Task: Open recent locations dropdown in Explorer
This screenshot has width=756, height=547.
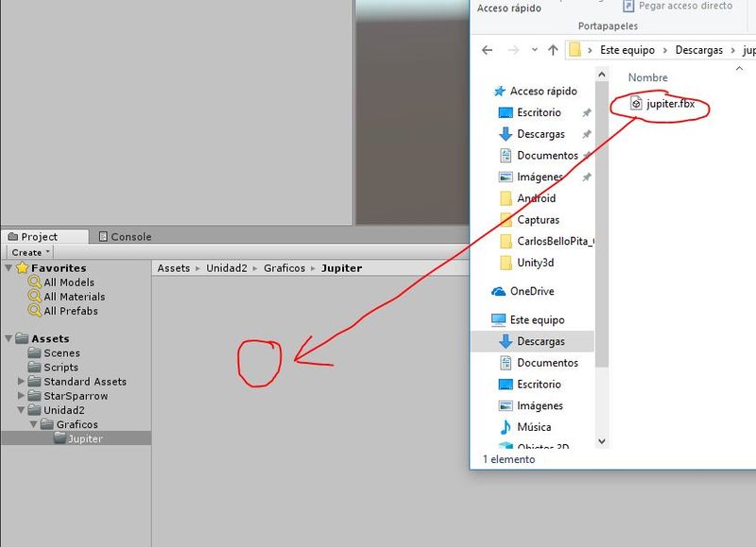Action: point(535,50)
